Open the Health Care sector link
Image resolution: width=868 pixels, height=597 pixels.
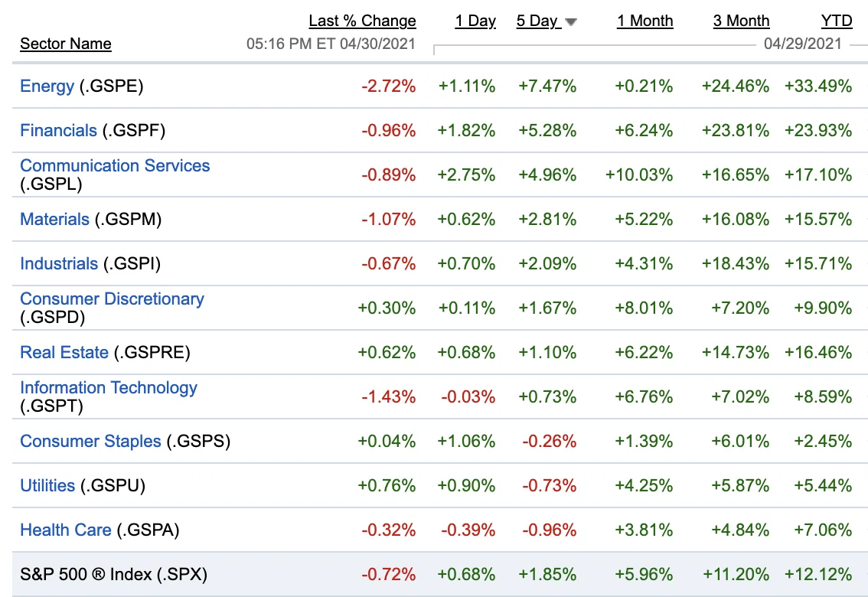(x=65, y=530)
